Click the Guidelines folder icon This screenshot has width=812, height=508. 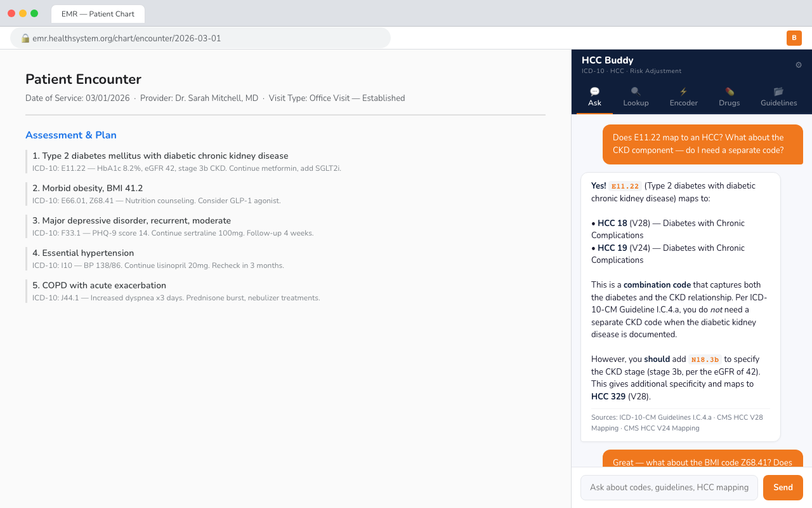[x=778, y=91]
